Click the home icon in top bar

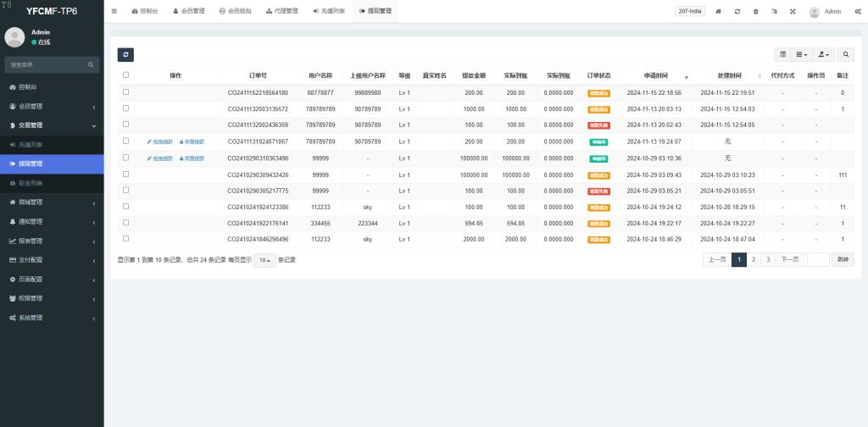point(718,12)
